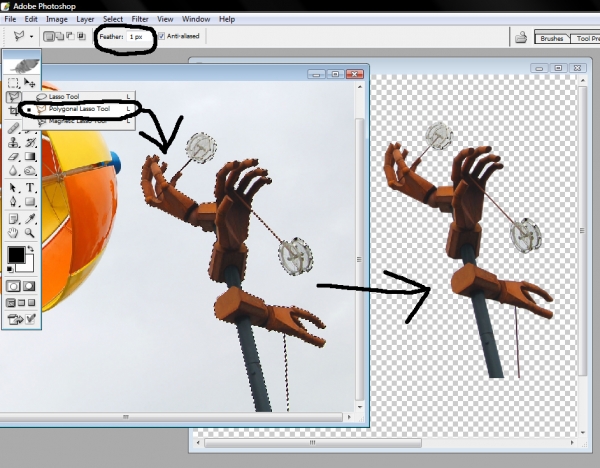Select the Move tool
The width and height of the screenshot is (600, 468).
[30, 83]
